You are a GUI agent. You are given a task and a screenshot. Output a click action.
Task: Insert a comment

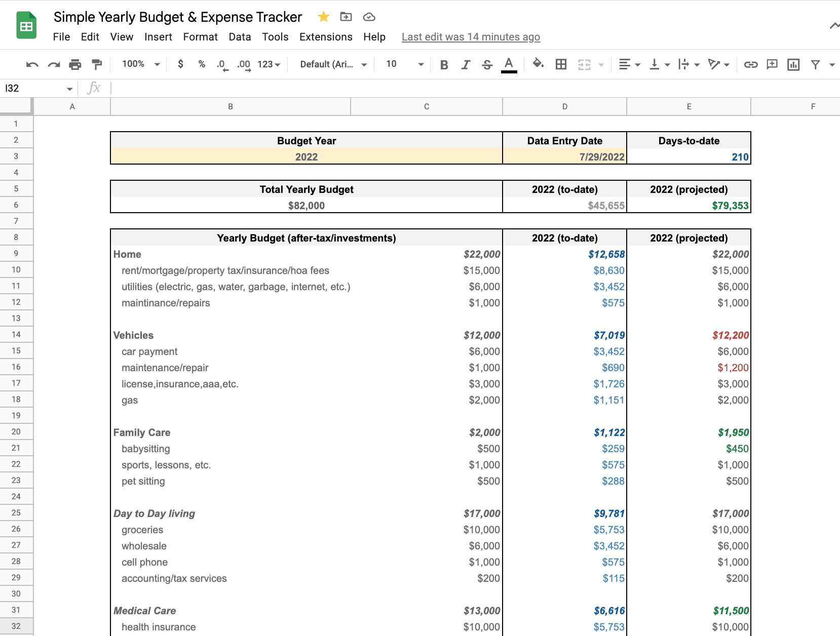click(772, 64)
